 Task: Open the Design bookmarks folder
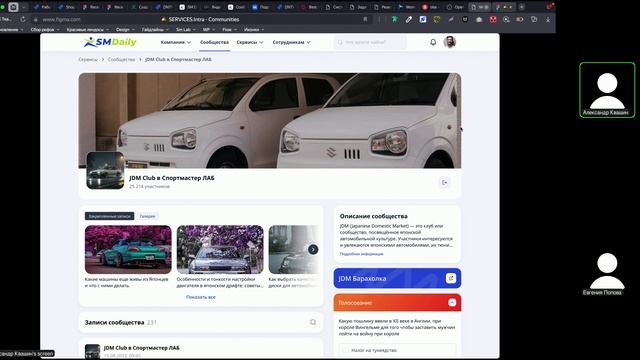point(125,29)
